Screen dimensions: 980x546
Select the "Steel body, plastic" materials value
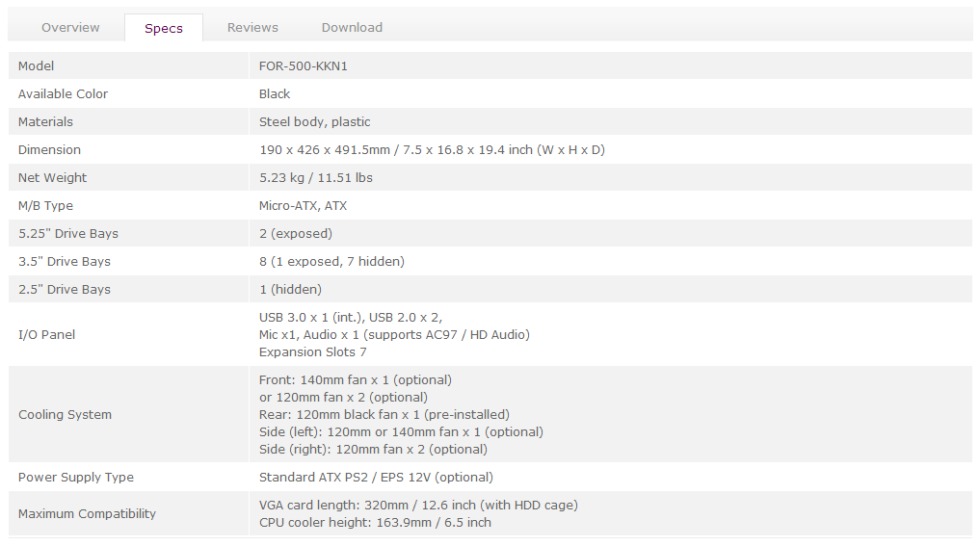point(314,122)
